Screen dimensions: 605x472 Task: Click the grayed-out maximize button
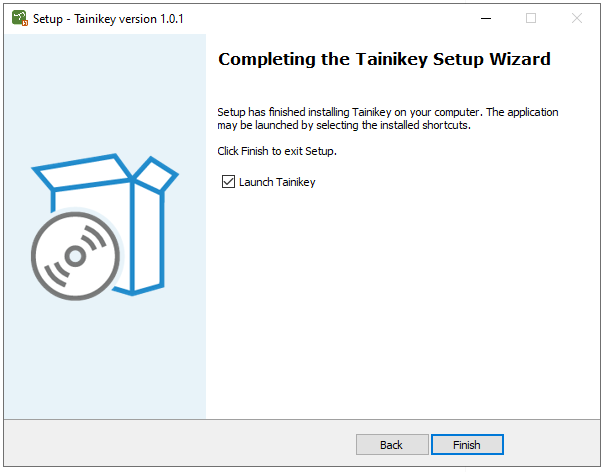(531, 18)
